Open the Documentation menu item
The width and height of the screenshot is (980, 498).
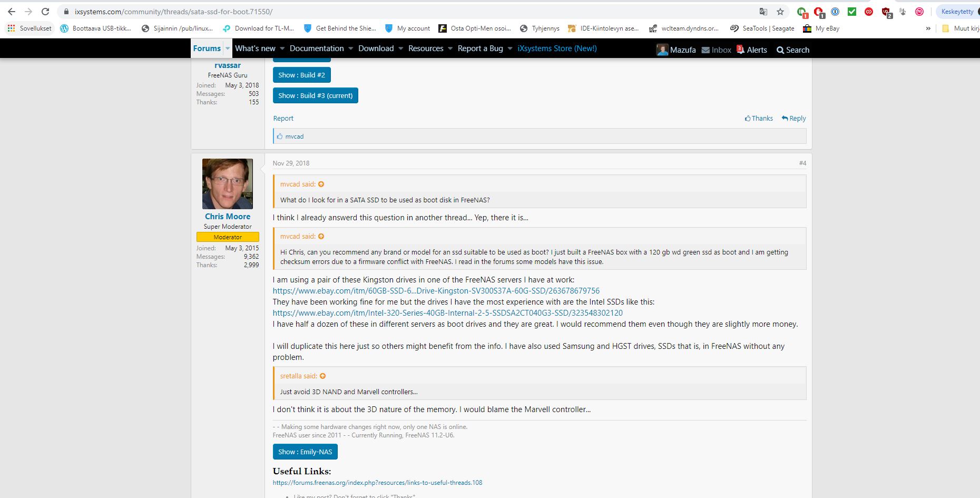tap(317, 48)
